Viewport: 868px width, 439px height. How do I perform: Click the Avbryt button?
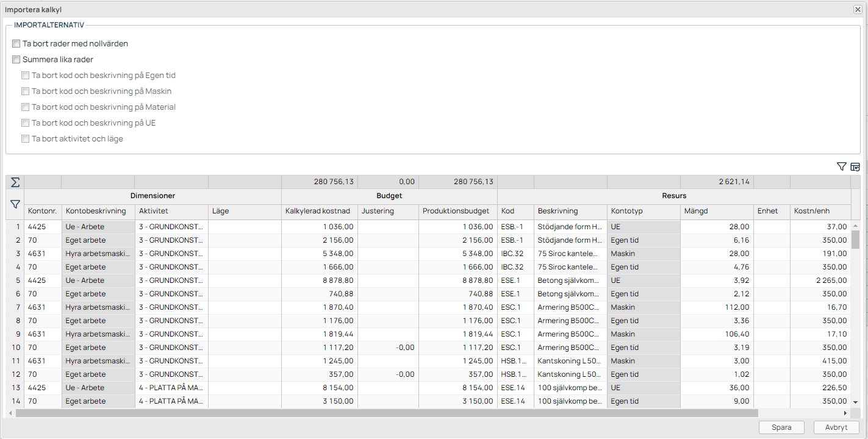tap(836, 427)
